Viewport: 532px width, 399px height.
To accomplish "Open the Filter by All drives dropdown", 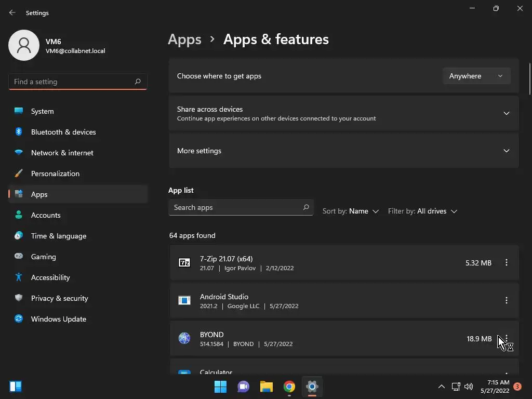I will [x=422, y=211].
